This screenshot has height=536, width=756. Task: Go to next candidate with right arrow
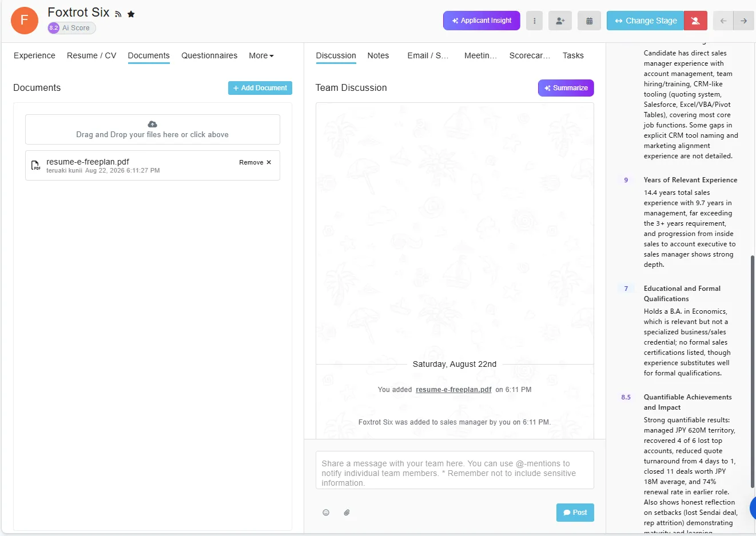743,21
